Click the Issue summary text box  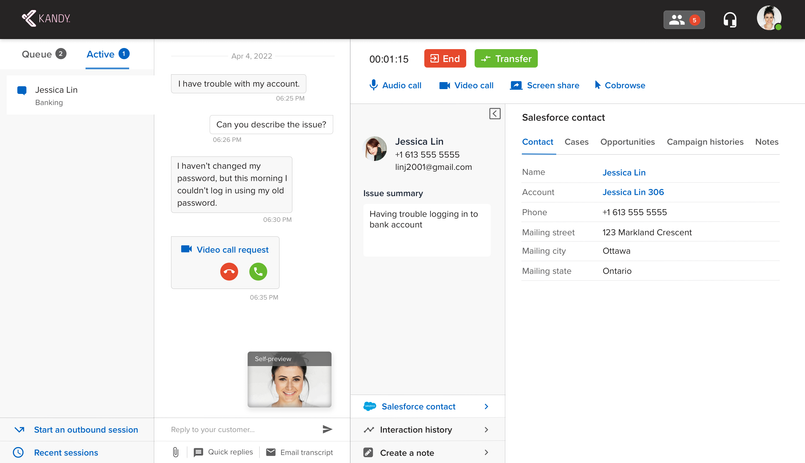[427, 230]
